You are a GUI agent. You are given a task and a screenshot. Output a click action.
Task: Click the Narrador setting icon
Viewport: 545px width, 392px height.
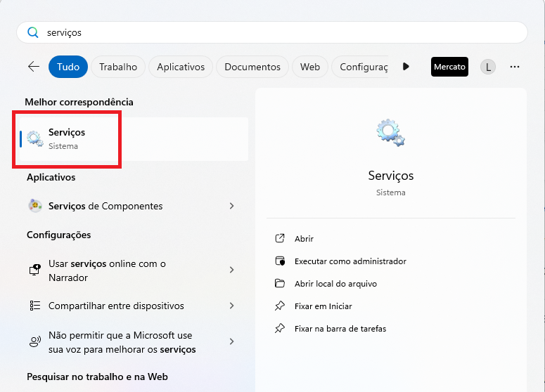tap(35, 270)
